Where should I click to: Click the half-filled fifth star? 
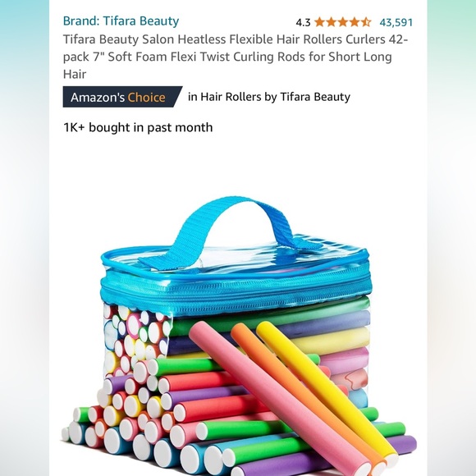tap(366, 22)
